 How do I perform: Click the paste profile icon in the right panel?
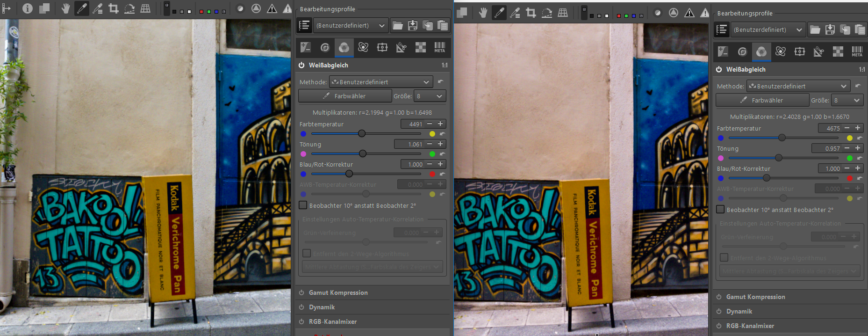pos(860,30)
